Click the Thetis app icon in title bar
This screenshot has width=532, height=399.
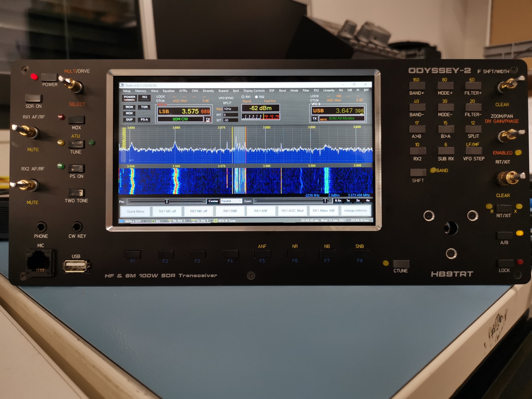pyautogui.click(x=122, y=85)
